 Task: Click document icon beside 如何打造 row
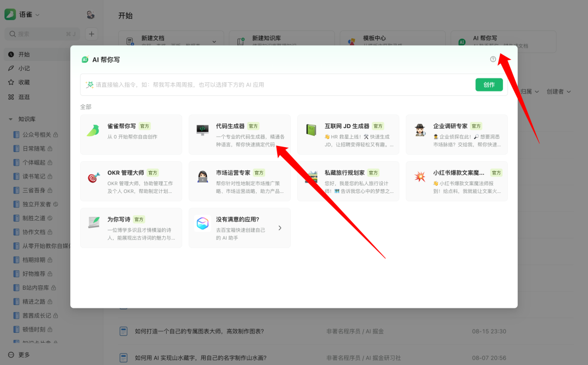(124, 331)
